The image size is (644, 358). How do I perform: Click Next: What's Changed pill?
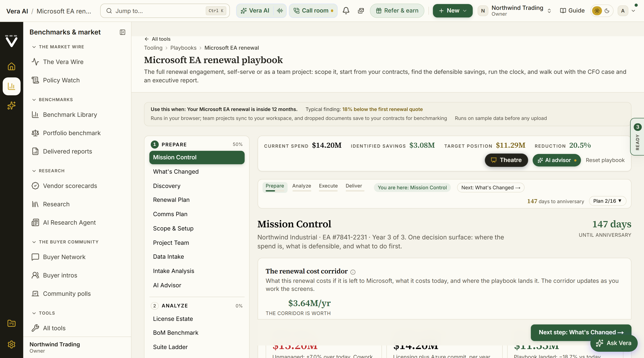(x=491, y=187)
